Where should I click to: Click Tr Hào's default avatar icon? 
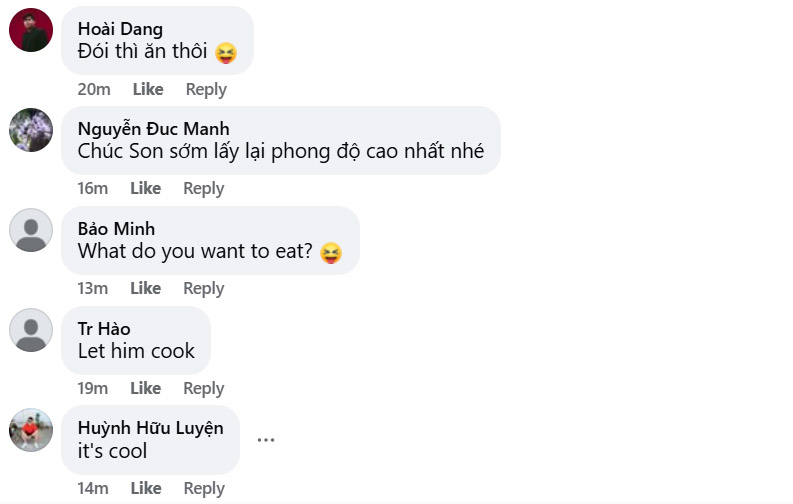pos(30,330)
